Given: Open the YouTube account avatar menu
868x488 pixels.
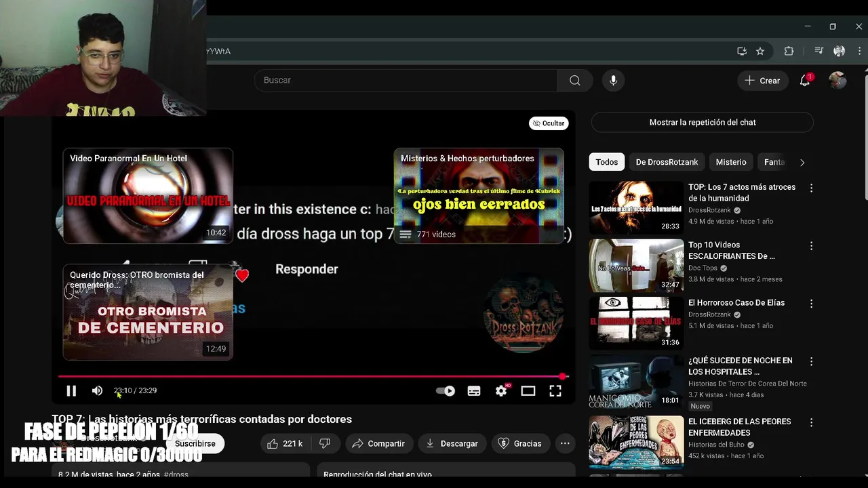Looking at the screenshot, I should click(x=838, y=80).
